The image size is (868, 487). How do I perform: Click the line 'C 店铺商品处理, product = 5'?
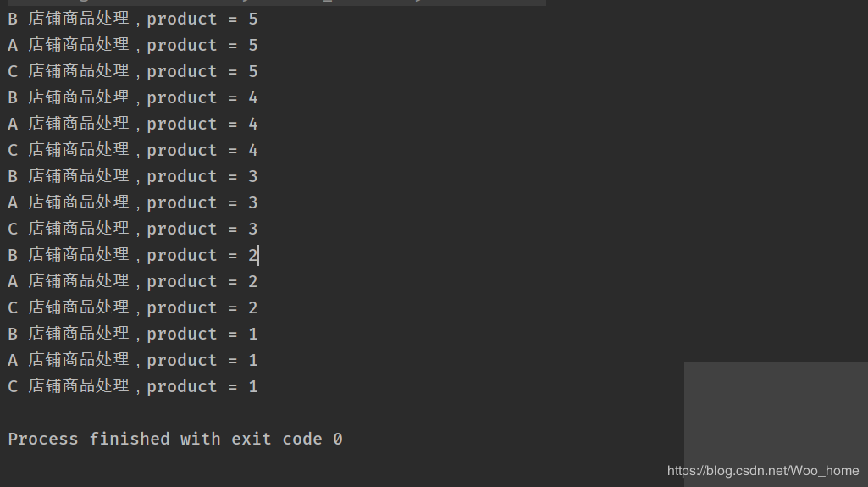133,71
